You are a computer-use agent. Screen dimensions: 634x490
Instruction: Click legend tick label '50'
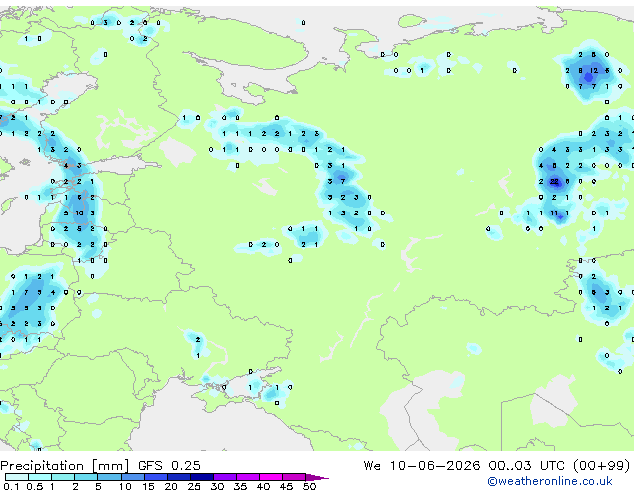point(309,486)
